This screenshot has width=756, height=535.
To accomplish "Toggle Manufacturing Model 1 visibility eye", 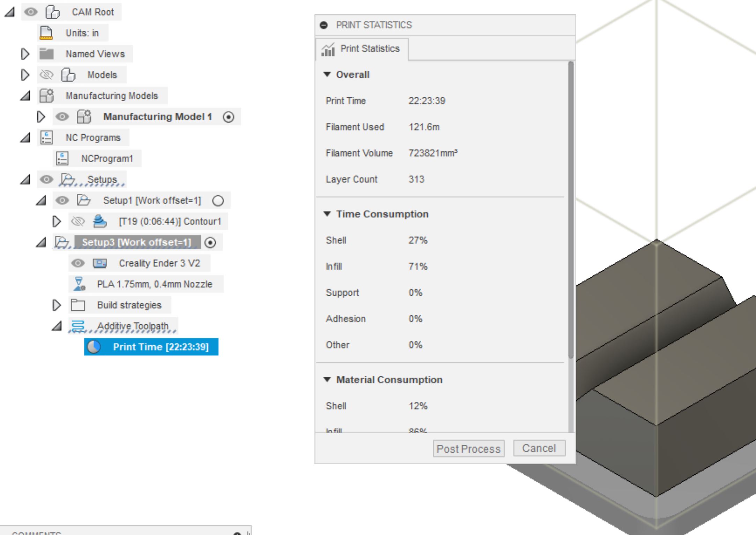I will click(x=62, y=116).
